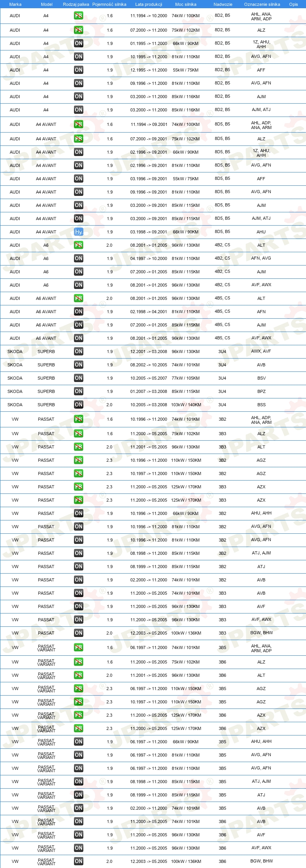Click the Moc silnika column header
Screen dimensions: 306x868
click(x=186, y=4)
